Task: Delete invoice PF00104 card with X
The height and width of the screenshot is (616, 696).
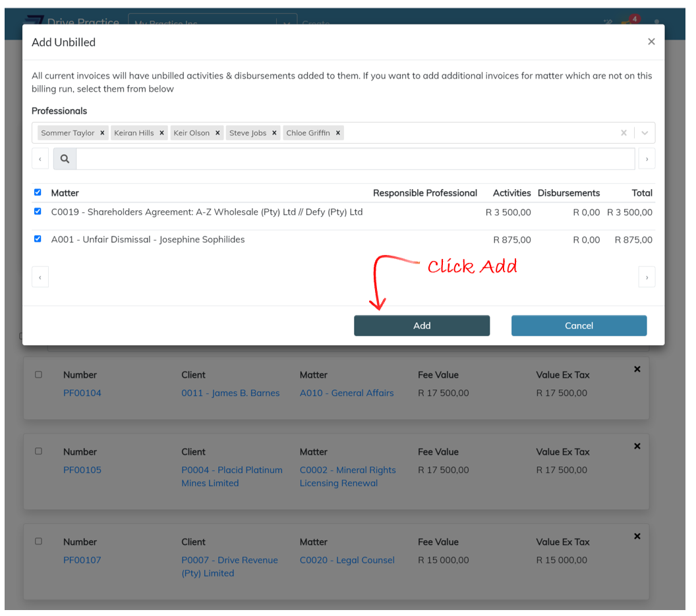Action: [x=637, y=370]
